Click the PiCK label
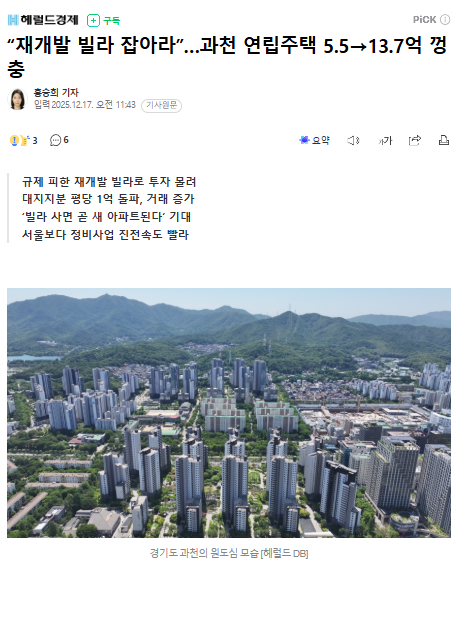470x635 pixels. click(424, 19)
